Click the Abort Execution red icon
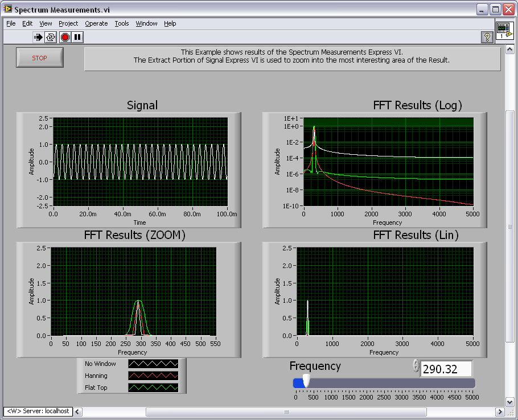Screen dimensions: 518x420 (65, 37)
